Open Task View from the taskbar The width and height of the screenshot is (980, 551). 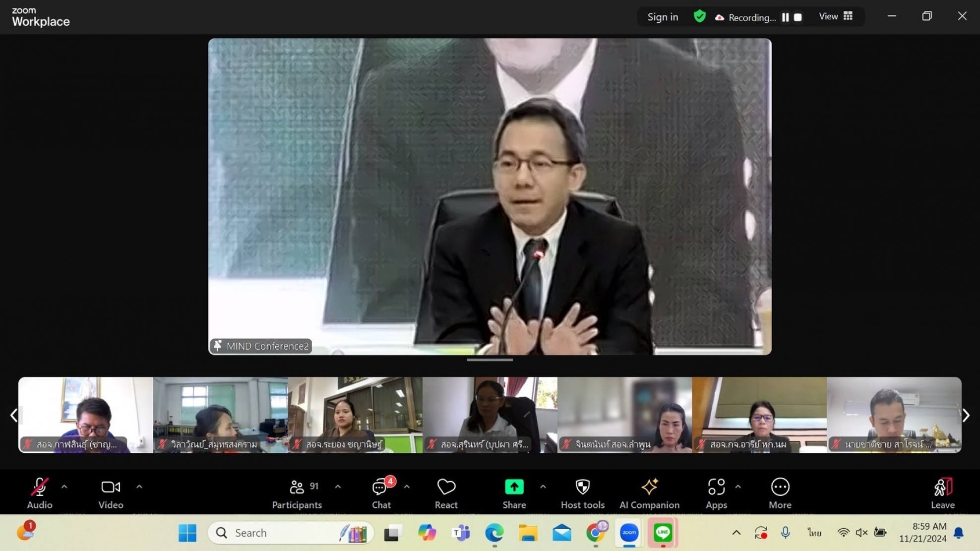pyautogui.click(x=392, y=533)
